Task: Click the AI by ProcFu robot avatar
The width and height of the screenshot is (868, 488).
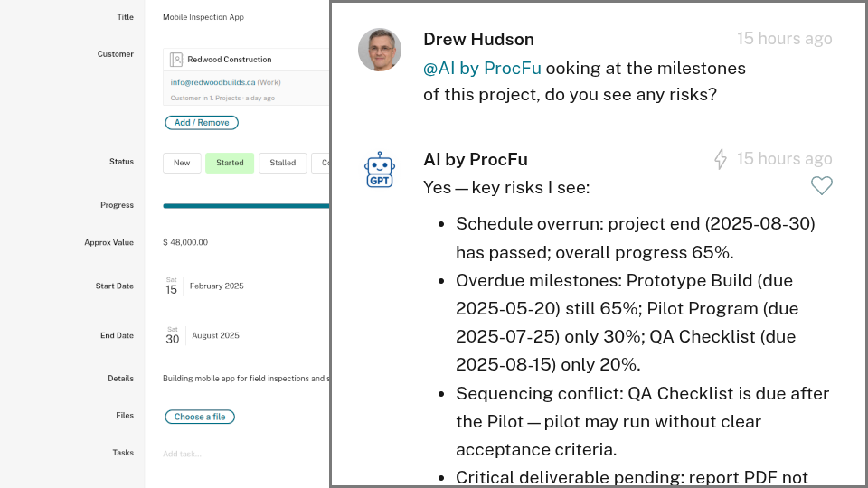Action: tap(379, 169)
